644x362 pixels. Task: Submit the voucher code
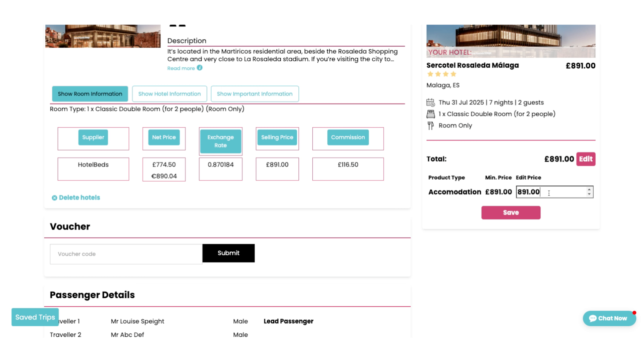click(x=228, y=253)
